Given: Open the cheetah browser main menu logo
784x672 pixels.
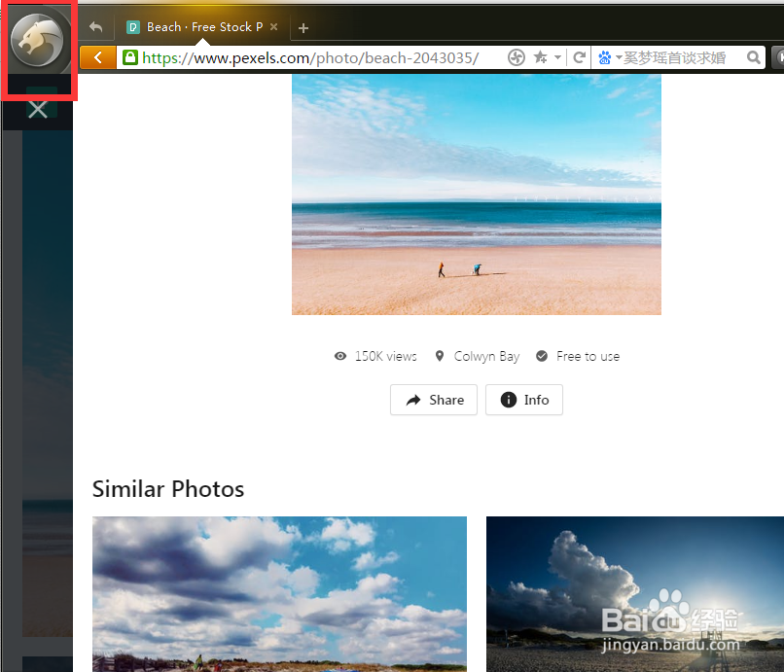Looking at the screenshot, I should [x=37, y=41].
